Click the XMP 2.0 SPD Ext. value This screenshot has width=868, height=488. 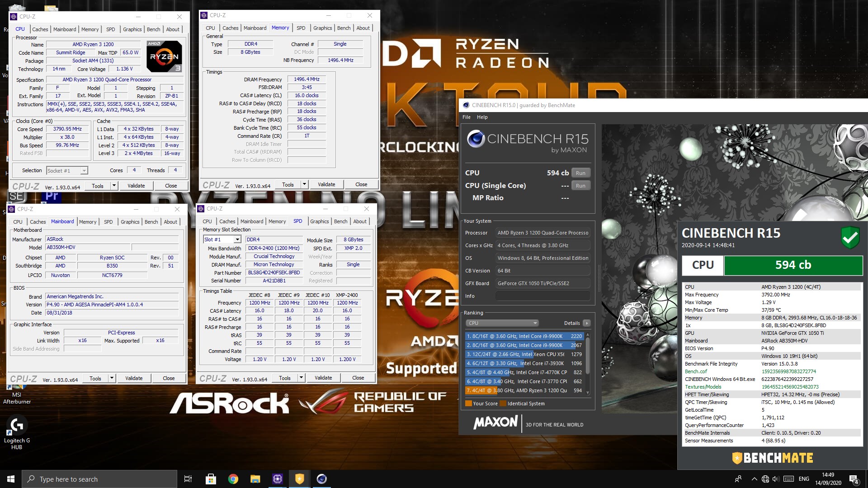coord(354,248)
